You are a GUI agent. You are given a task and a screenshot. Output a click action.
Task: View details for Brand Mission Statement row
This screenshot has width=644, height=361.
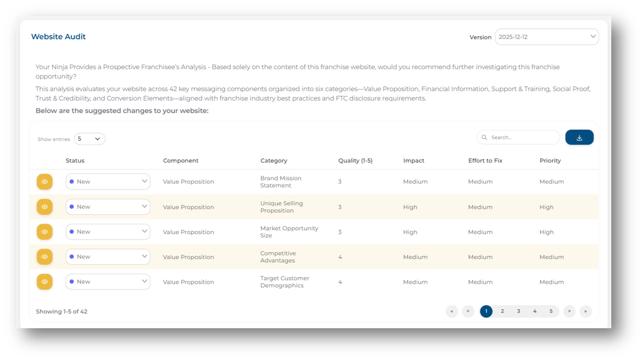tap(44, 182)
